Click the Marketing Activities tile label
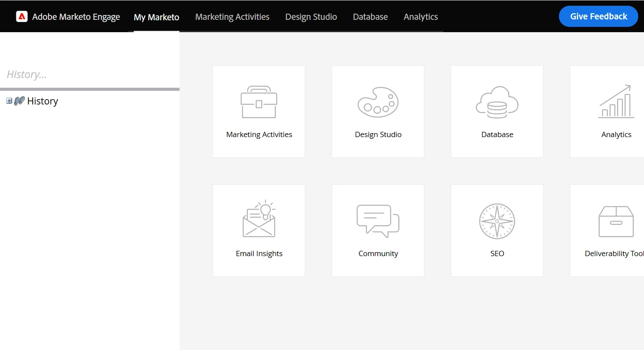644x350 pixels. [259, 134]
